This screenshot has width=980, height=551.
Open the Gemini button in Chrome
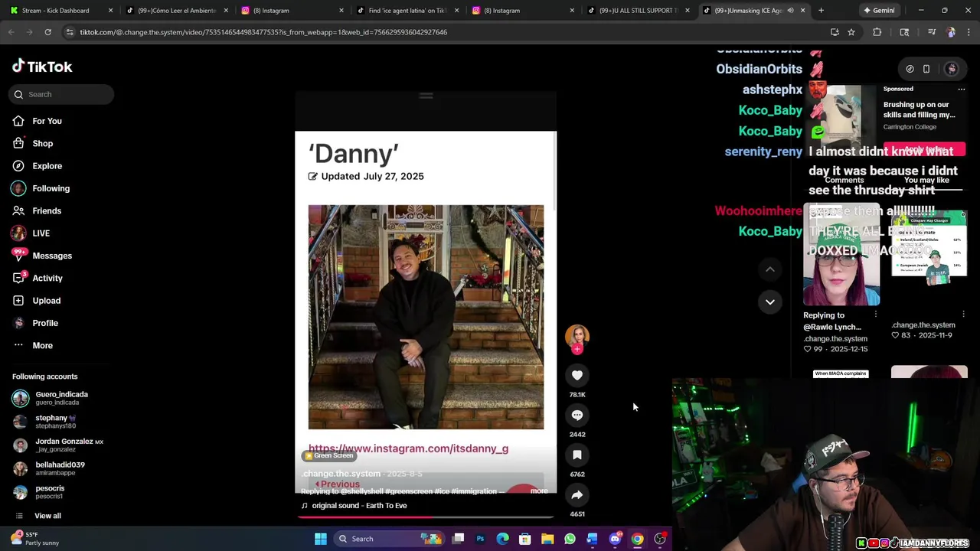click(879, 11)
